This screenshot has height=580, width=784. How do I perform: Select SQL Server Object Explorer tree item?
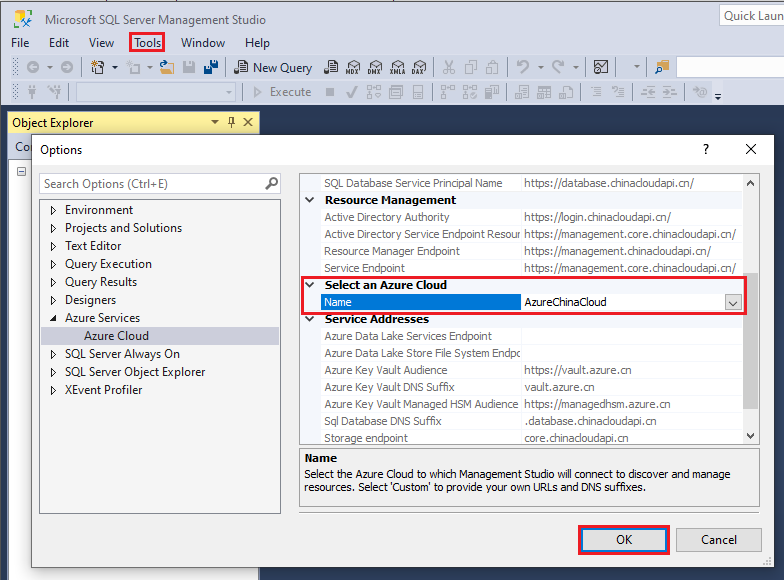point(135,372)
